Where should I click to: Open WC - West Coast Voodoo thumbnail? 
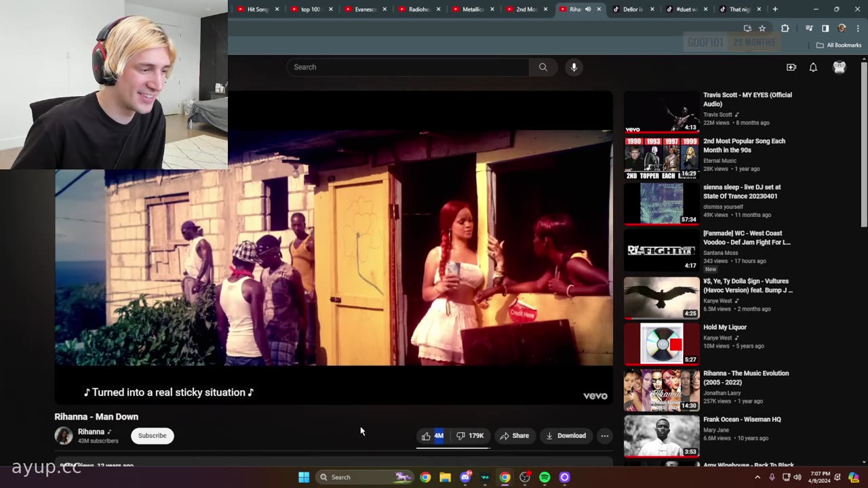(661, 250)
